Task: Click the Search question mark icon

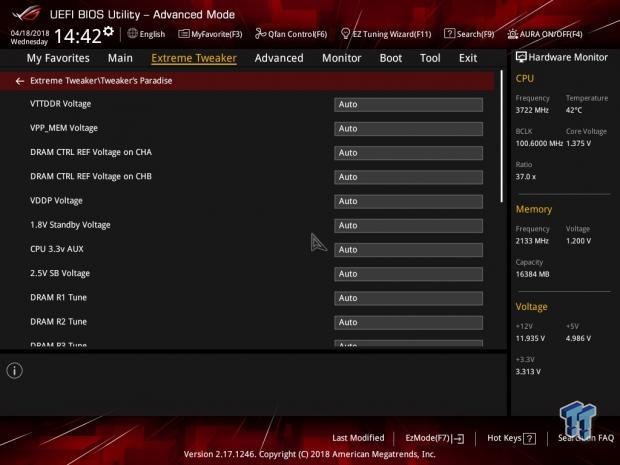Action: [449, 33]
